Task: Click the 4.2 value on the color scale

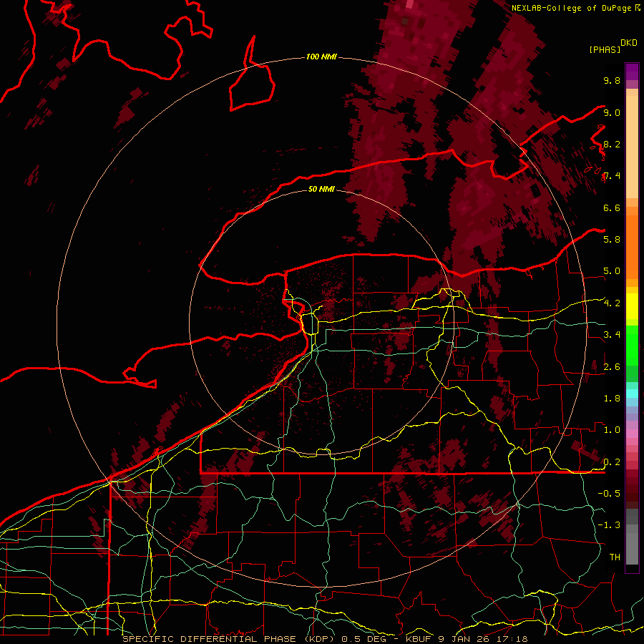Action: click(612, 303)
